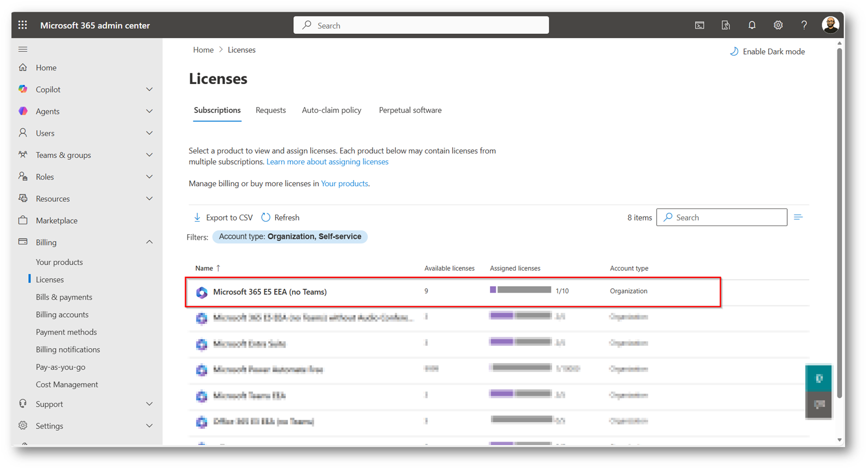Click the Microsoft 365 E5 EEA product icon
This screenshot has width=868, height=470.
point(202,293)
